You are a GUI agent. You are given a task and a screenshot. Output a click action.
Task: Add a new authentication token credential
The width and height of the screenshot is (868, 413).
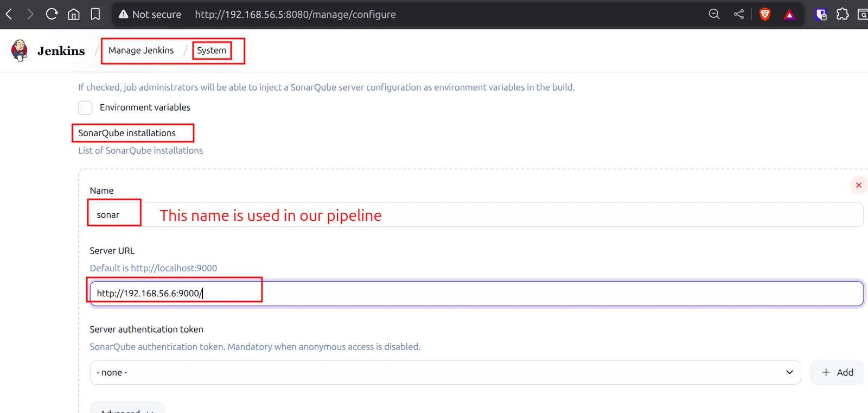(837, 372)
